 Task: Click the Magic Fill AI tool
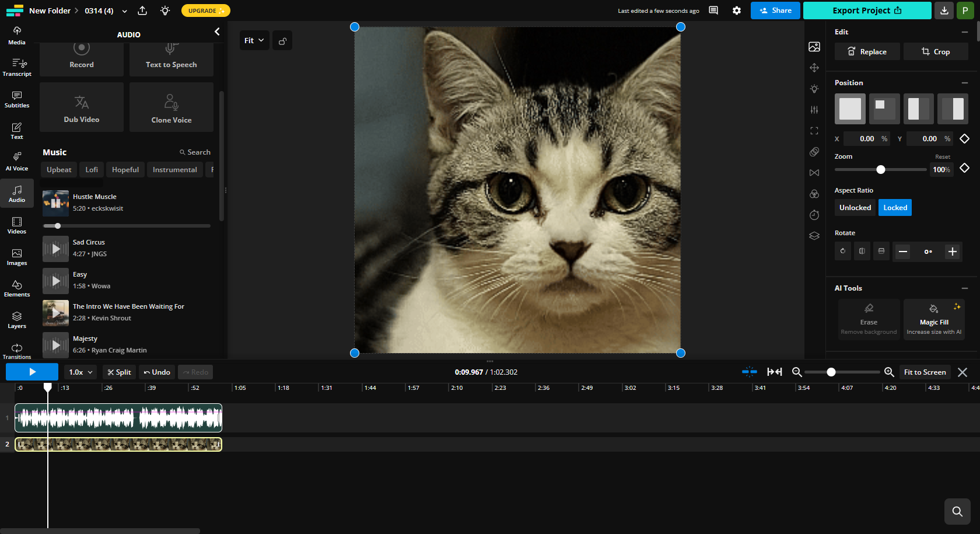pos(933,319)
